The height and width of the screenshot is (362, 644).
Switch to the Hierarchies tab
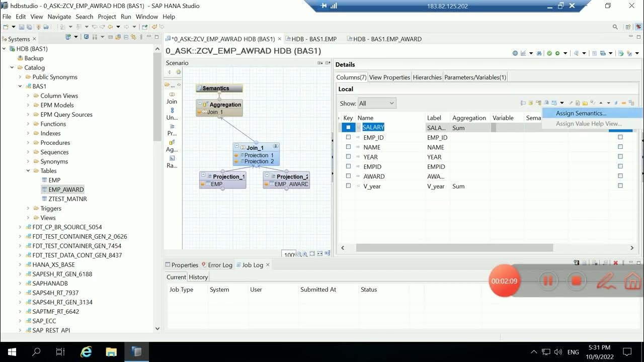[x=427, y=77]
